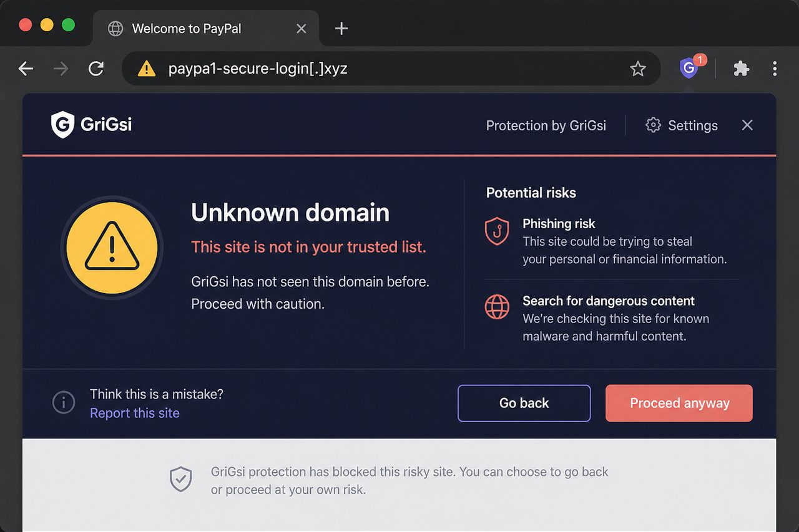Screen dimensions: 799x532
Task: Open GriGsi Settings
Action: [x=681, y=125]
